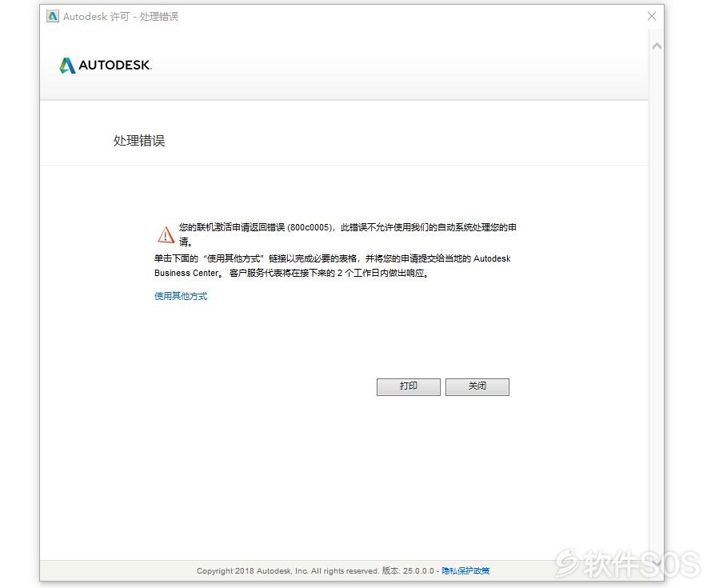Click the 处理错误 heading text
The height and width of the screenshot is (588, 711).
click(x=139, y=141)
